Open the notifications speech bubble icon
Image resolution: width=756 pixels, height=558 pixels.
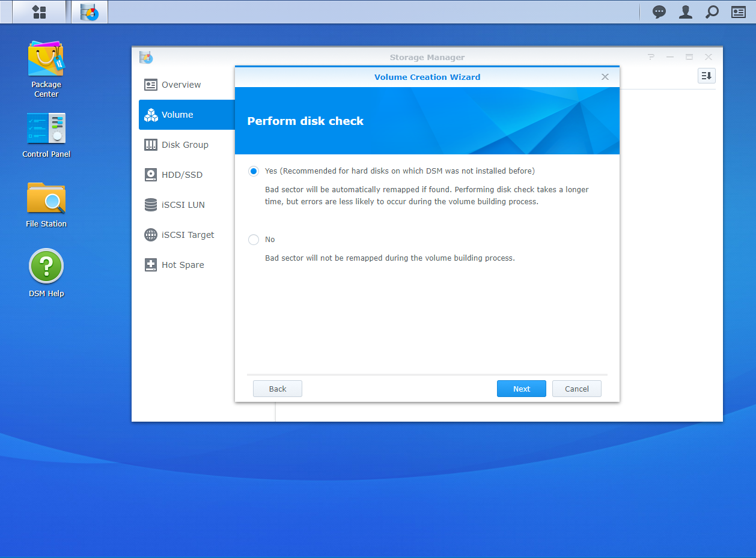coord(659,12)
